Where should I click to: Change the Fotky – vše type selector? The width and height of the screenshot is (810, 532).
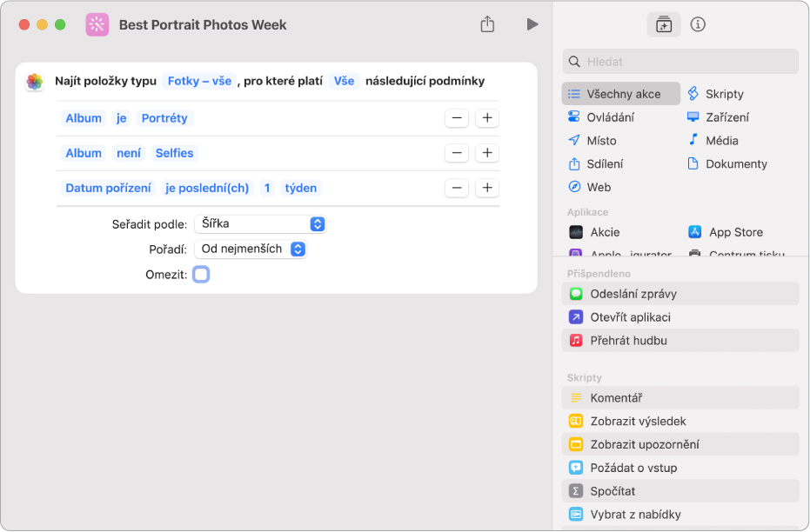pos(199,81)
